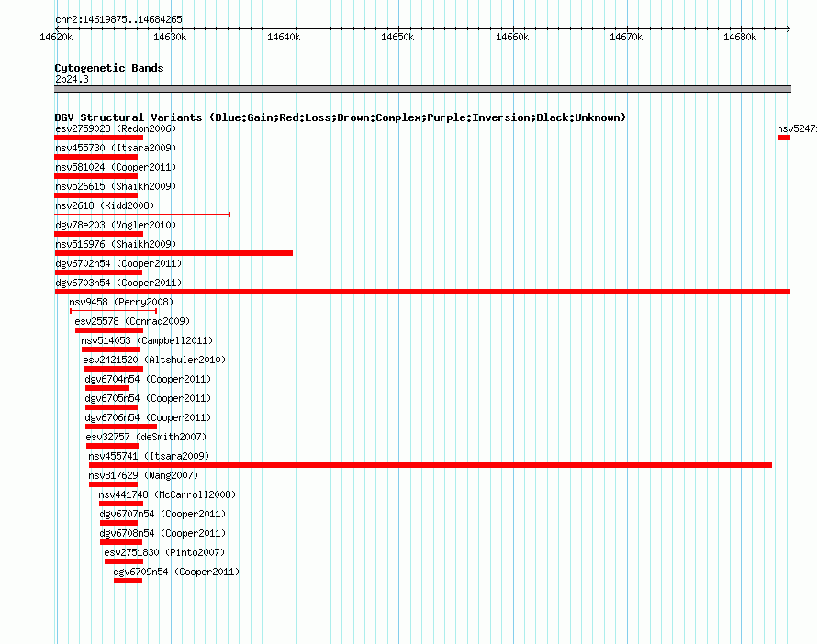The image size is (817, 644).
Task: Click the partially visible nsv5247 label at right
Action: (796, 128)
